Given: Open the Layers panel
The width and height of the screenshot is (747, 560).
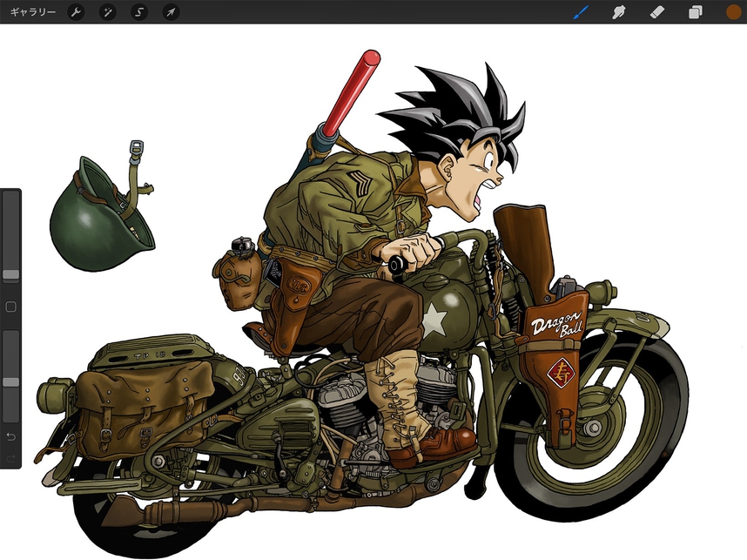Looking at the screenshot, I should [696, 12].
